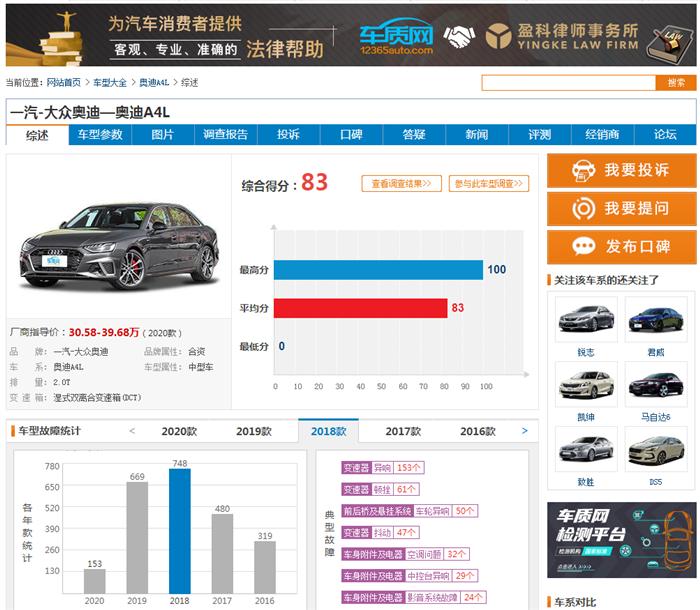Click the 我要提问 button label
This screenshot has height=610, width=700.
[x=637, y=209]
